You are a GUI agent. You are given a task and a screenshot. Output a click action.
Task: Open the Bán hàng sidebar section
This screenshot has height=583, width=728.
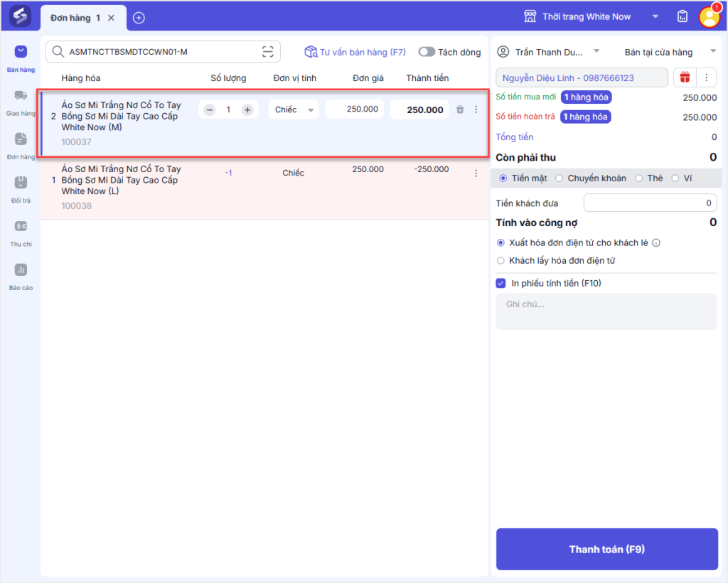21,58
